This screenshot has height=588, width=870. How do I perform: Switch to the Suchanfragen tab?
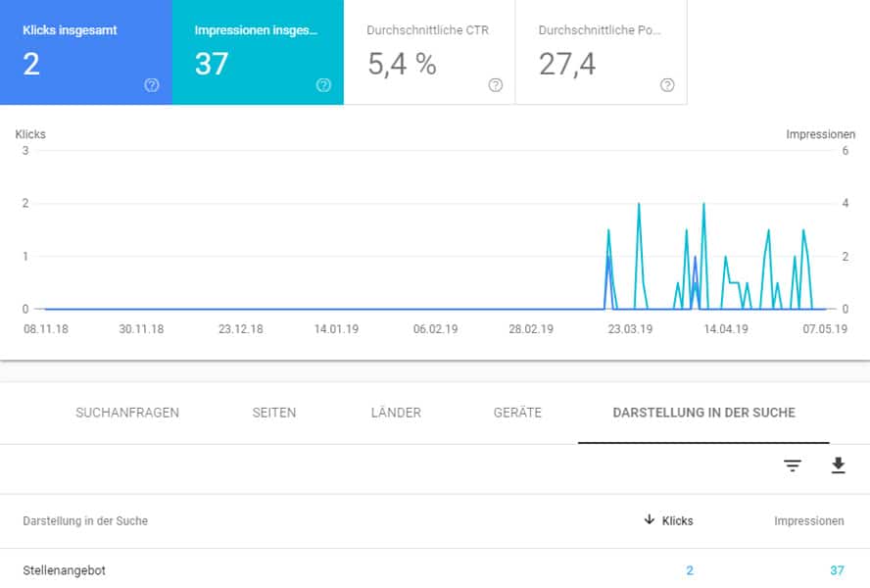tap(127, 413)
